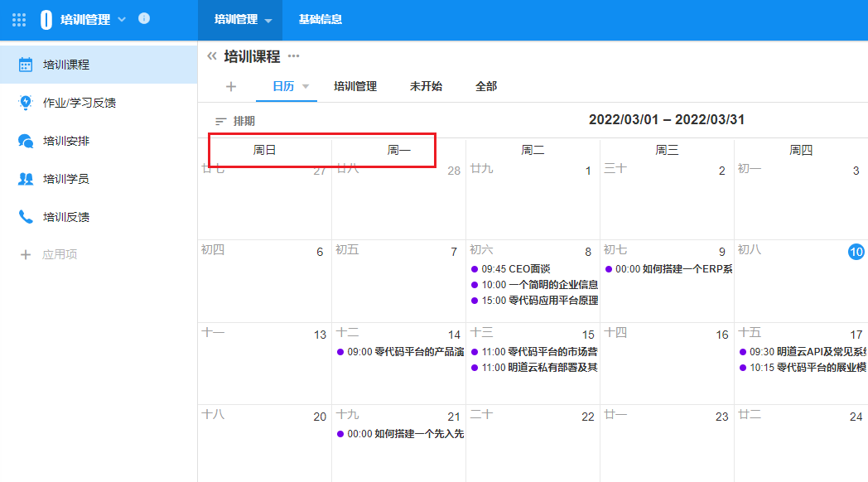
Task: Collapse sidebar with double chevron icon
Action: point(211,56)
